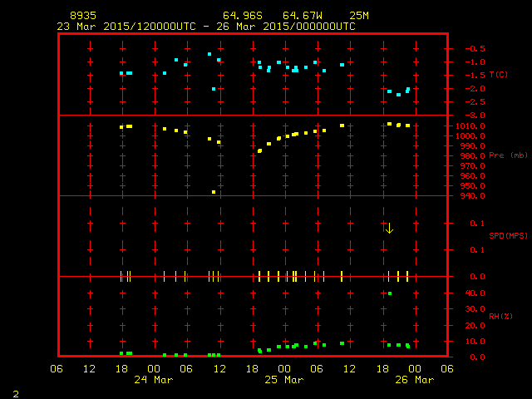532x399 pixels.
Task: Select the 26 Mar date label
Action: click(413, 380)
